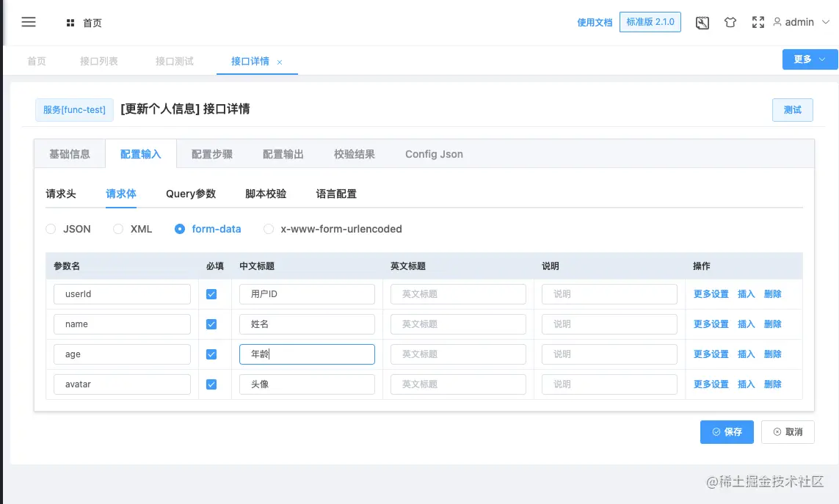Click the 英文标题 field in name row
This screenshot has width=839, height=504.
click(458, 324)
